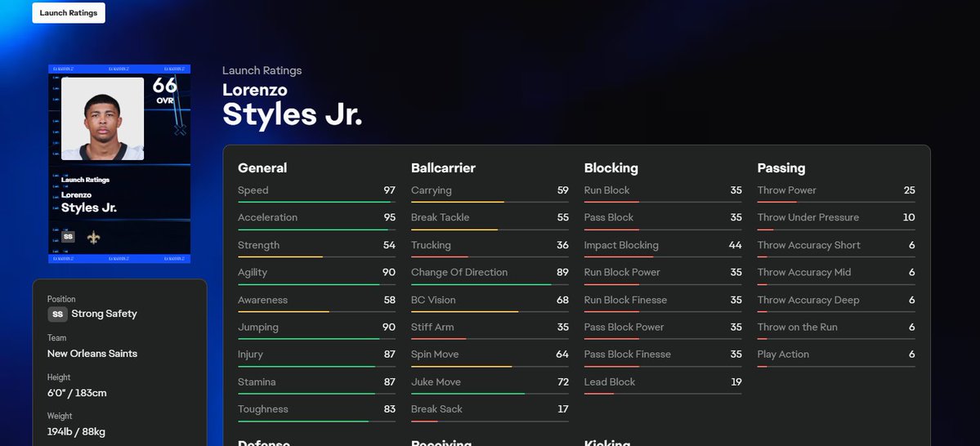Image resolution: width=980 pixels, height=446 pixels.
Task: Select the Jumping stat label
Action: click(x=258, y=328)
